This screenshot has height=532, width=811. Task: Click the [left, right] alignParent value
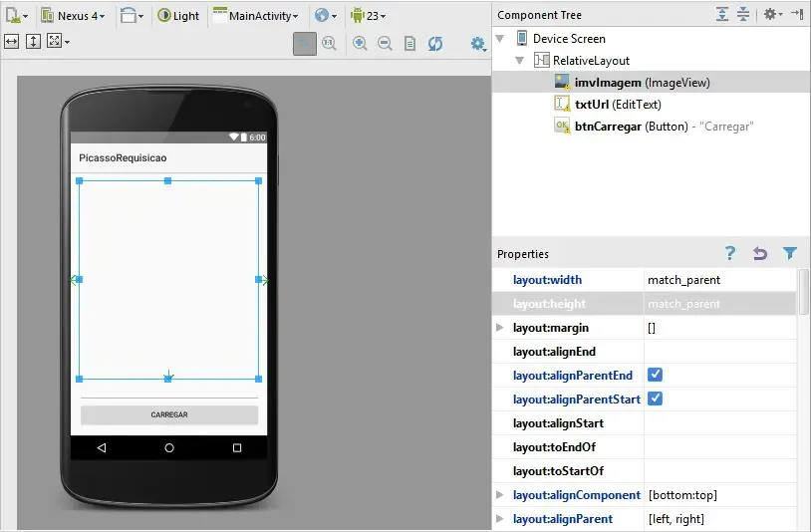pyautogui.click(x=676, y=519)
